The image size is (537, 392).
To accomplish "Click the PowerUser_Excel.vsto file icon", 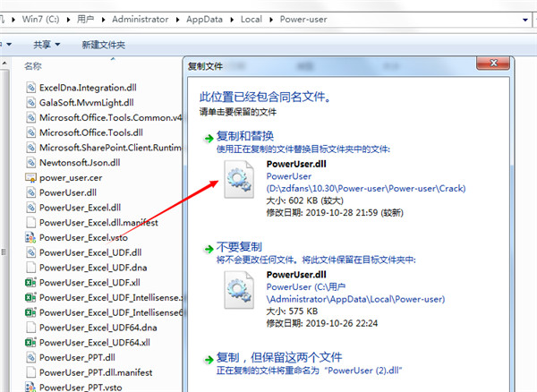I will (30, 237).
